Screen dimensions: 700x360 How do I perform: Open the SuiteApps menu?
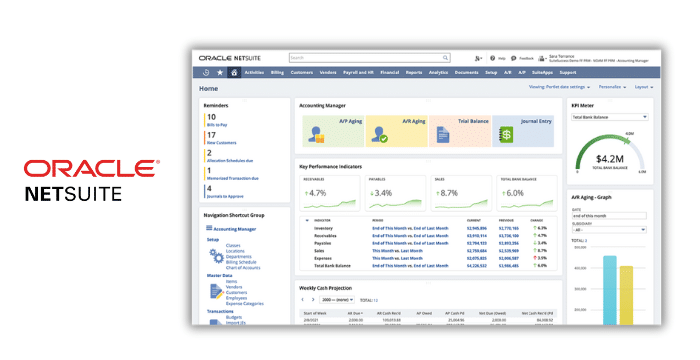[542, 72]
